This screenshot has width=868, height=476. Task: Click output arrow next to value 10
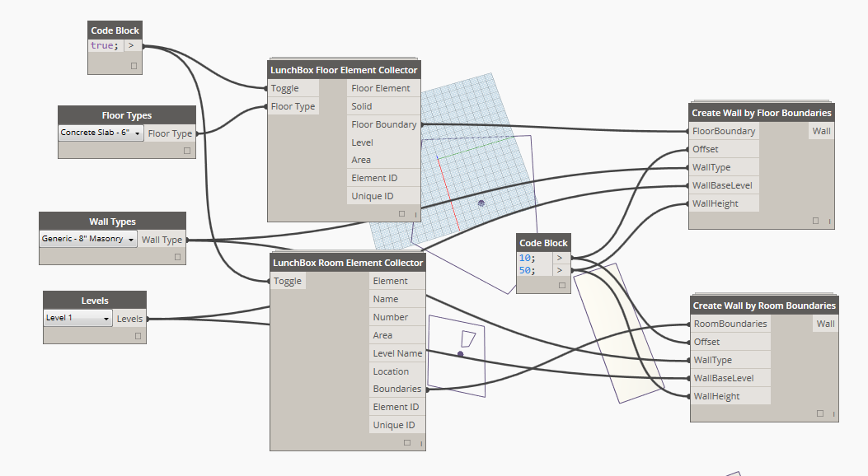click(560, 258)
